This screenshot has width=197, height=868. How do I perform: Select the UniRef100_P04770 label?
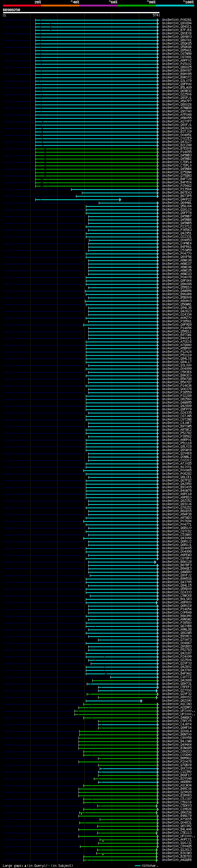pyautogui.click(x=177, y=254)
